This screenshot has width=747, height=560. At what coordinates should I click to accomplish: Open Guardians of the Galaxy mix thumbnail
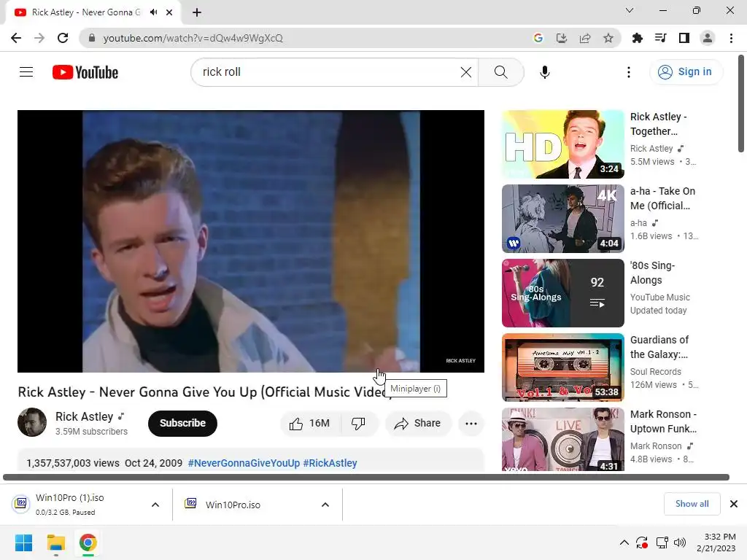[x=562, y=367]
